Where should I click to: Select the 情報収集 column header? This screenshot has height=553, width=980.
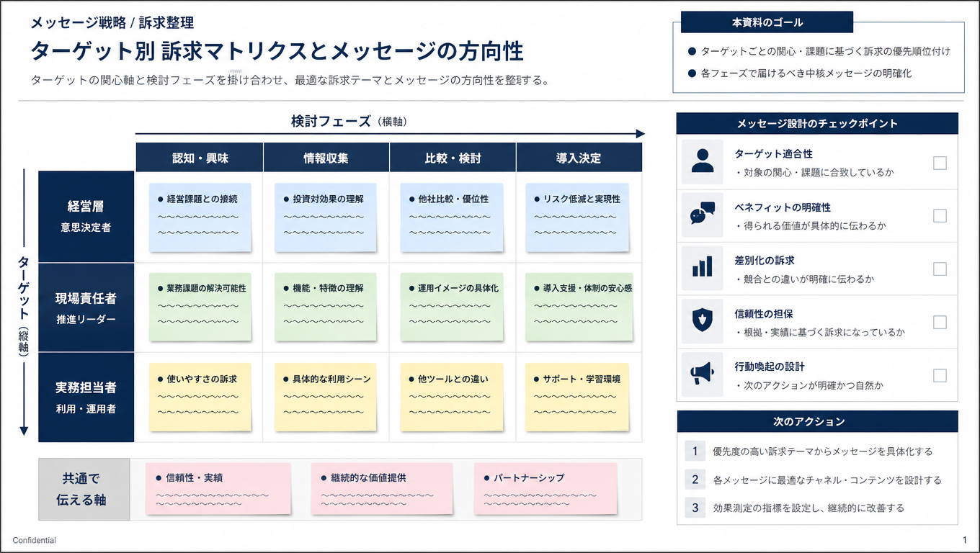click(326, 158)
